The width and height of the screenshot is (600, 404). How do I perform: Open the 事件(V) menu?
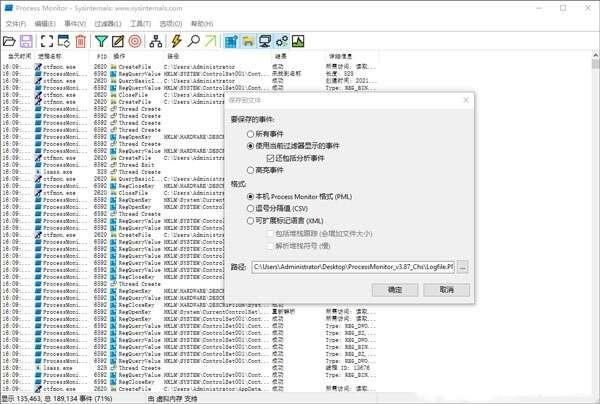pyautogui.click(x=75, y=23)
